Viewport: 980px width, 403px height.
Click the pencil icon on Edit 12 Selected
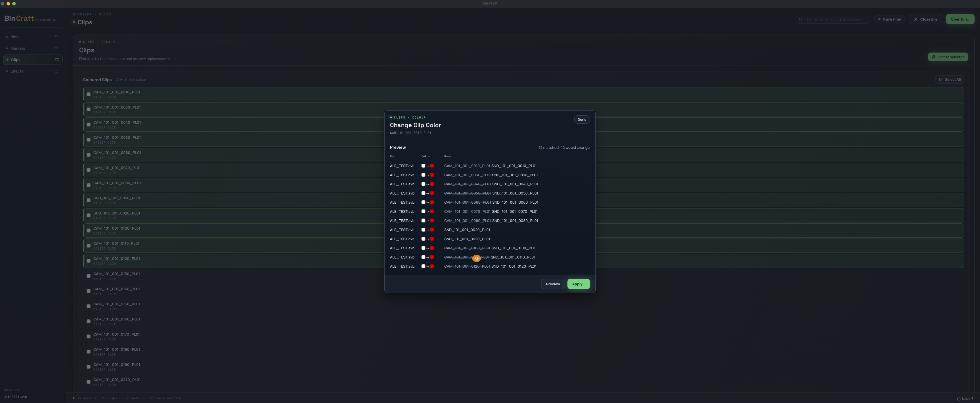click(x=934, y=57)
